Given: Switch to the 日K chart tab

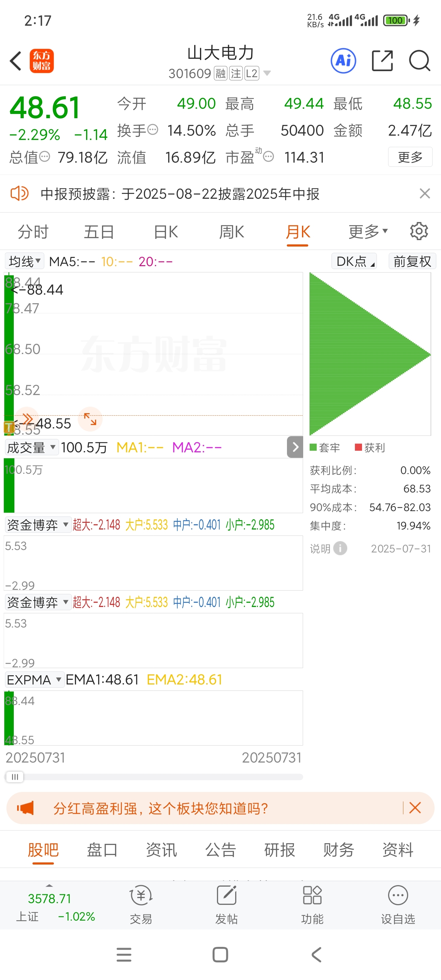Looking at the screenshot, I should click(x=166, y=232).
